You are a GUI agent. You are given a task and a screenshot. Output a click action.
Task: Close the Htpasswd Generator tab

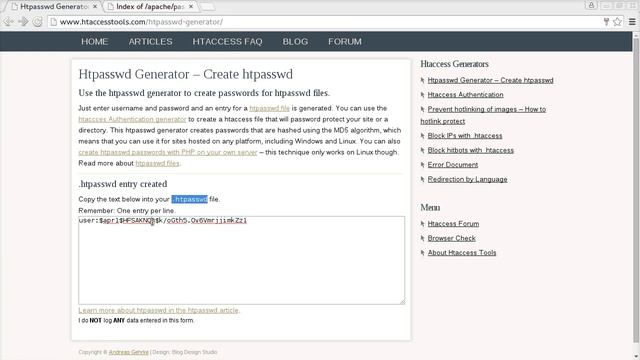click(x=95, y=7)
